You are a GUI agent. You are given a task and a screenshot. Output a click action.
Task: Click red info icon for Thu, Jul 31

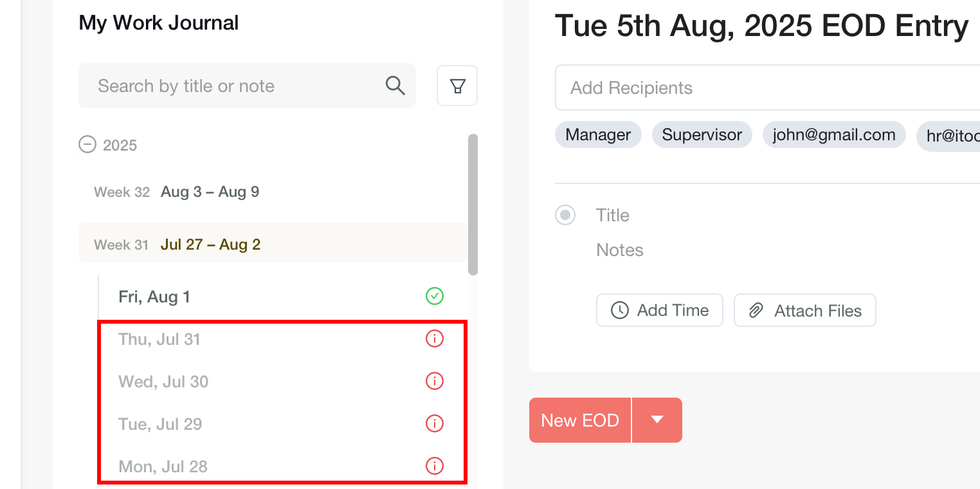coord(435,338)
